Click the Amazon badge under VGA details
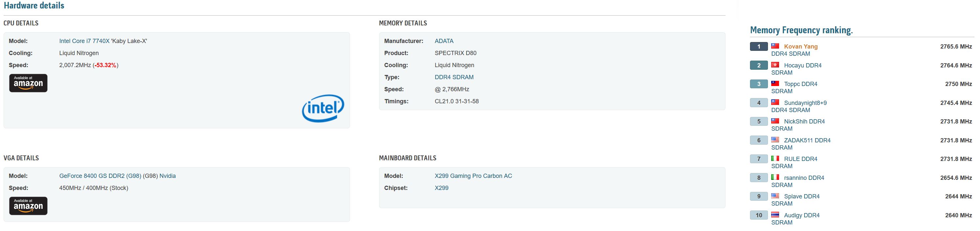The image size is (980, 231). pos(28,206)
